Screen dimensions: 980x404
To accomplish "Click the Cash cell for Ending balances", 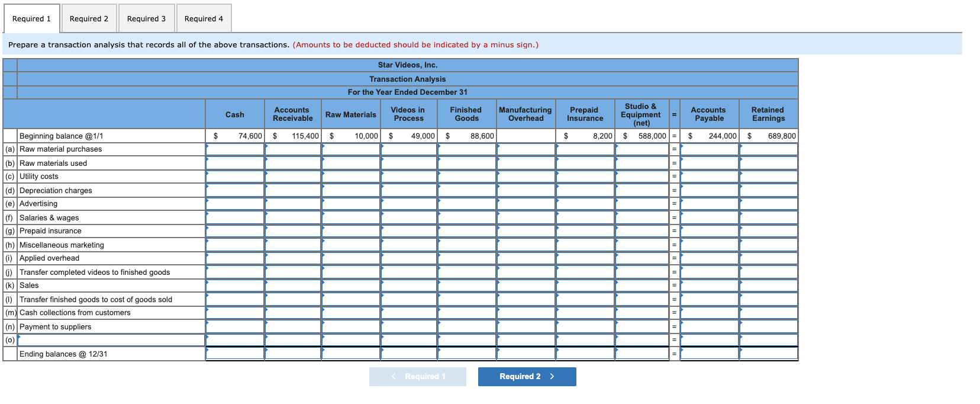I will [x=235, y=354].
